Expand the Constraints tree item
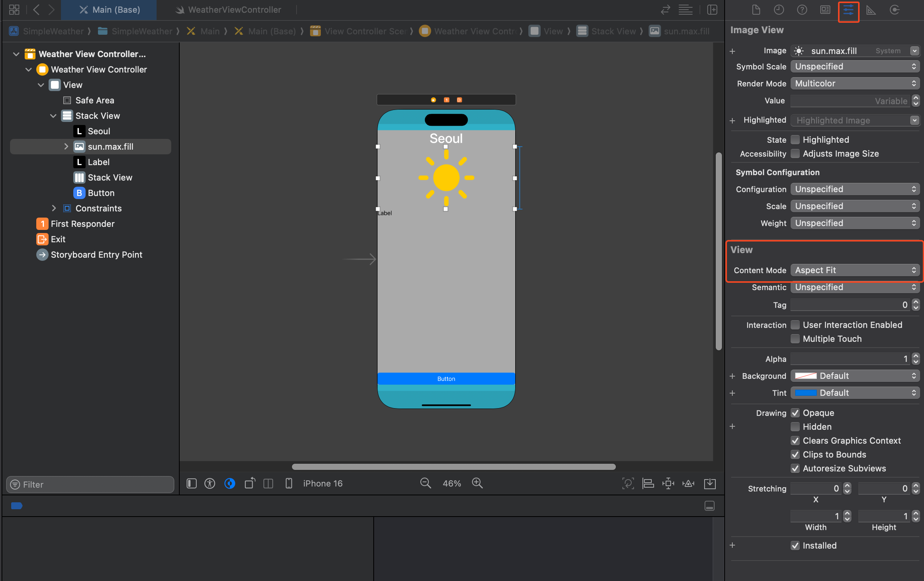924x581 pixels. (x=54, y=208)
